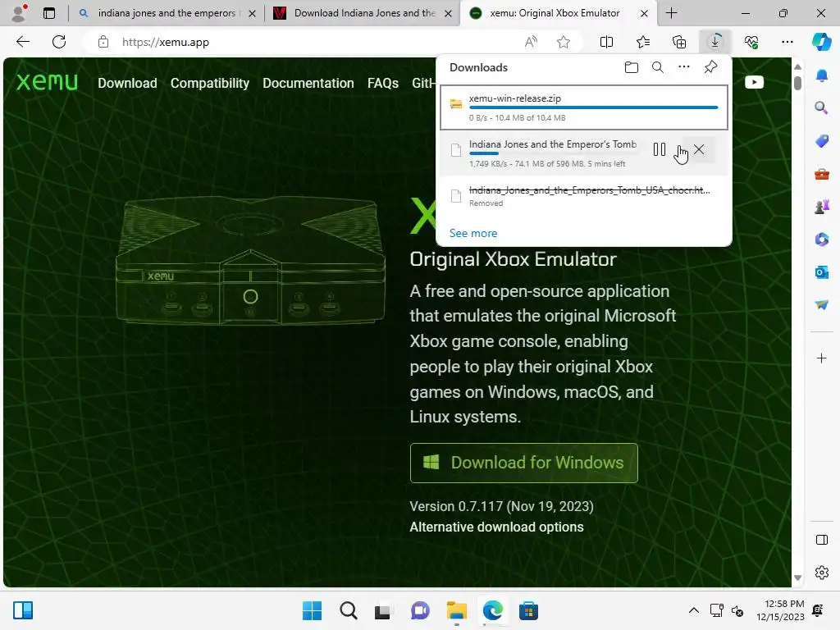
Task: Open sidebar settings gear
Action: coord(821,573)
